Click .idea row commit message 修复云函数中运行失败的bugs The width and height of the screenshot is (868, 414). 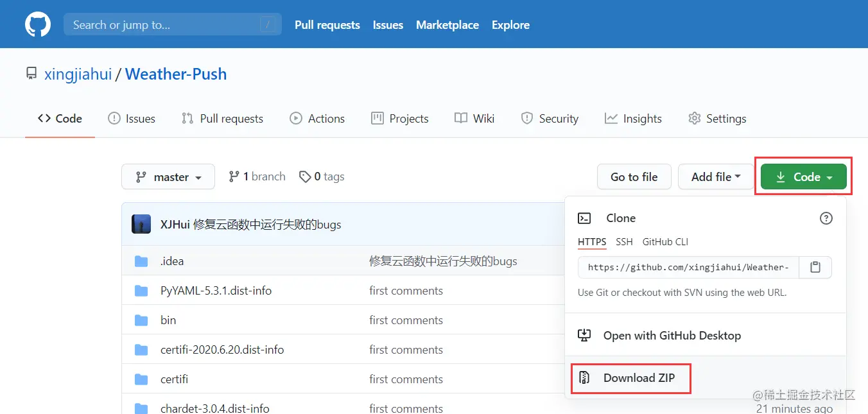[x=443, y=261]
